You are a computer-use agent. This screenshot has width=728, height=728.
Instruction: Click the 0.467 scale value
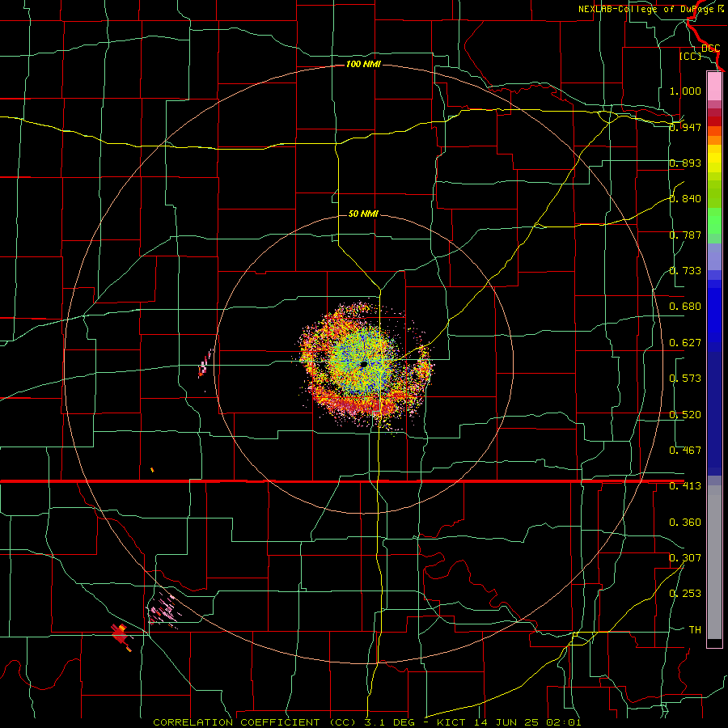(685, 451)
